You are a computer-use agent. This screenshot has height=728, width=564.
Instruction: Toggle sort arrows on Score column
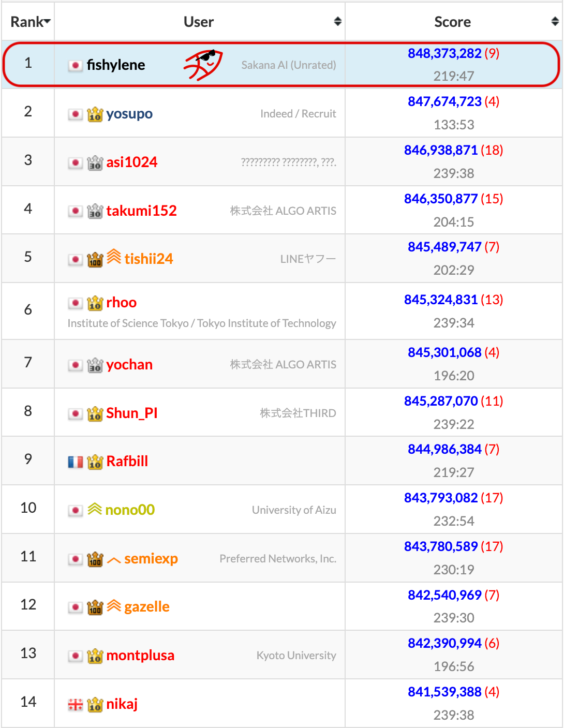[555, 21]
